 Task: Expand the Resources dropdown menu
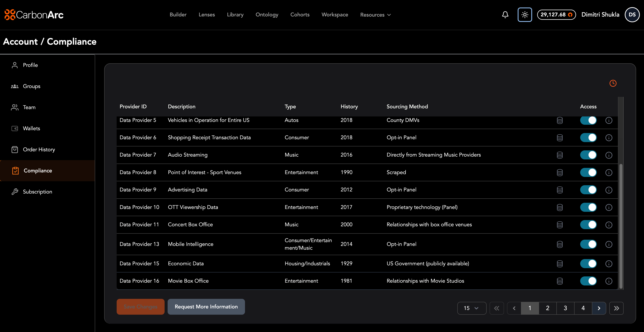pos(375,15)
